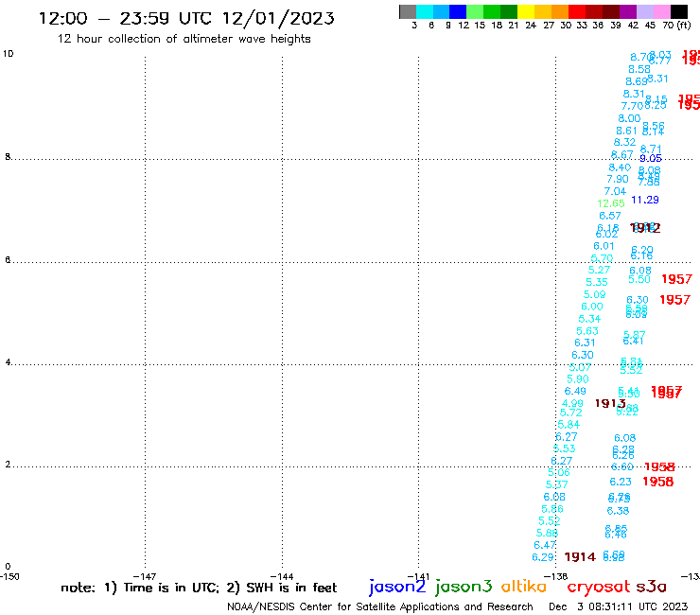Click the NOAA/NESDIS Center credit line
700x615 pixels.
coord(380,606)
